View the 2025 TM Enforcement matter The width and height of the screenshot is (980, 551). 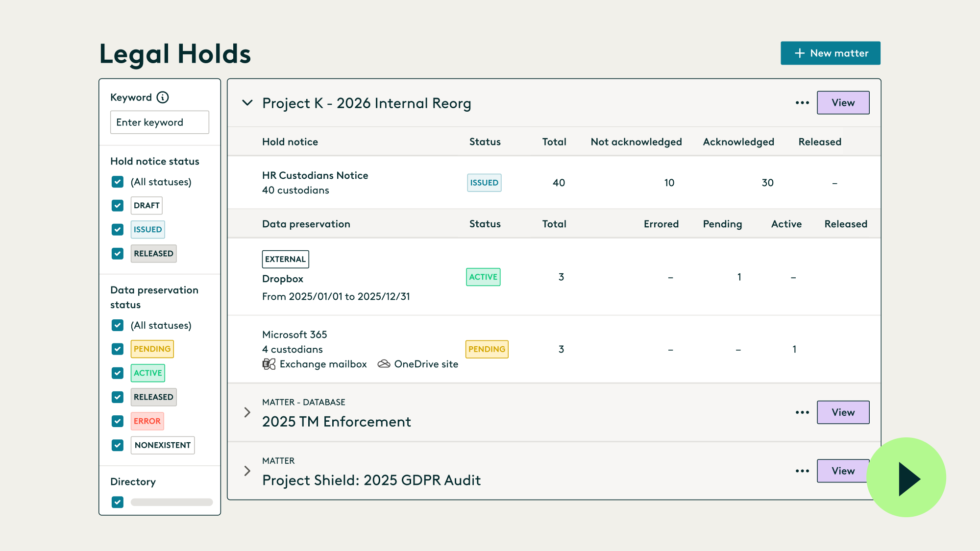843,412
